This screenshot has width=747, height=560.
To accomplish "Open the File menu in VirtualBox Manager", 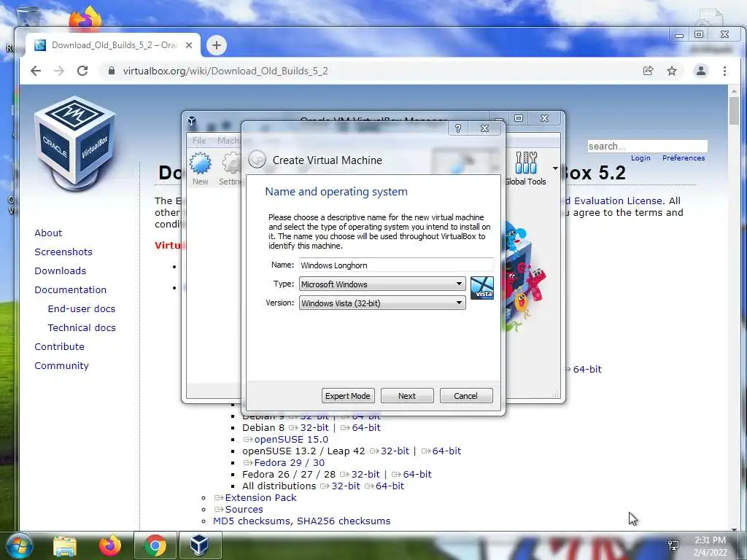I will (x=199, y=141).
